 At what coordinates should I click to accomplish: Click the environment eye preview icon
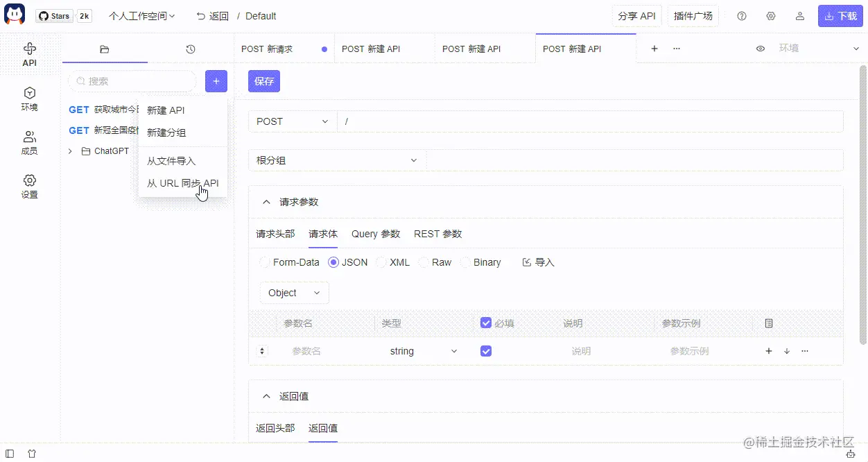coord(761,49)
